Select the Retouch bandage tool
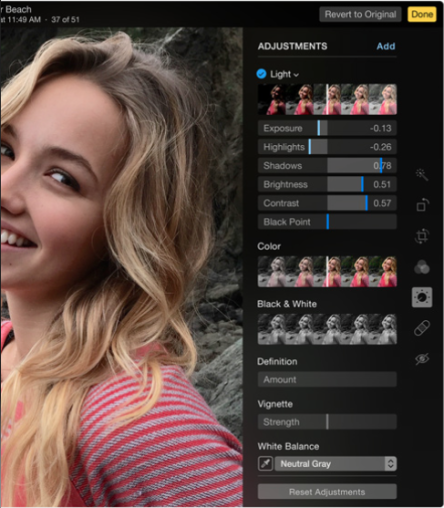444x508 pixels. pos(422,328)
